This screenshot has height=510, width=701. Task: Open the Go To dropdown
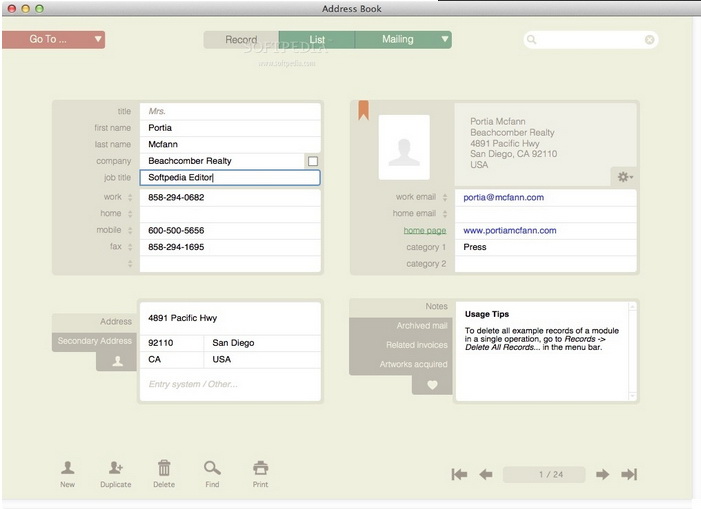point(54,39)
